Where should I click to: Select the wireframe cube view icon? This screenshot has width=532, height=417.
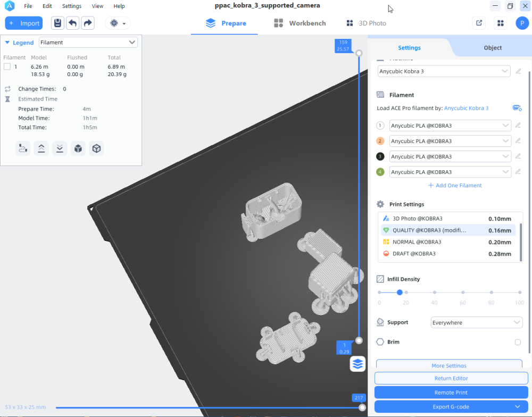click(96, 148)
